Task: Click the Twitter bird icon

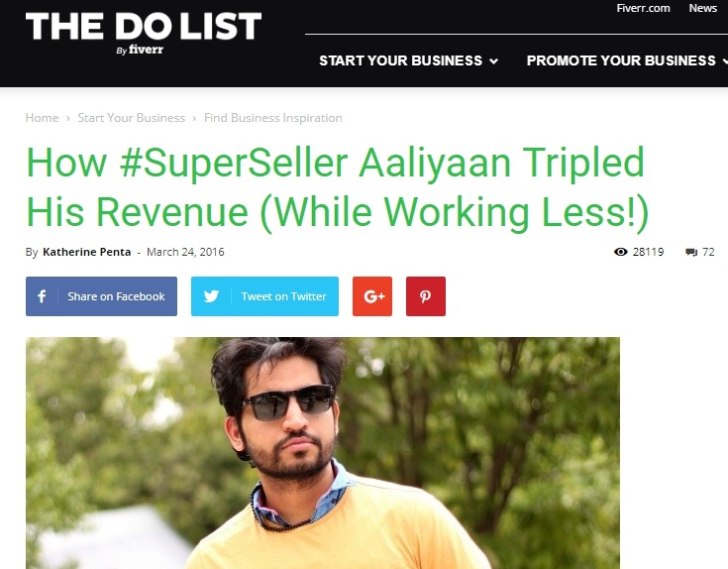Action: 211,296
